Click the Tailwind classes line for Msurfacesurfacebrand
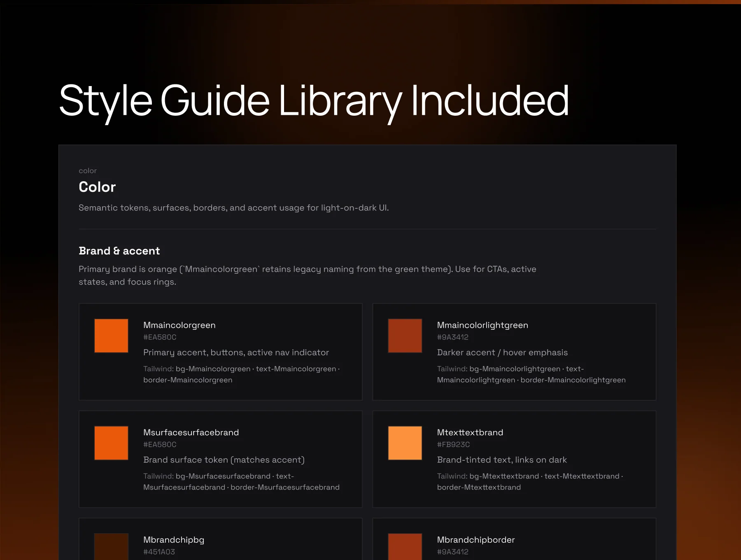The width and height of the screenshot is (741, 560). [x=242, y=482]
